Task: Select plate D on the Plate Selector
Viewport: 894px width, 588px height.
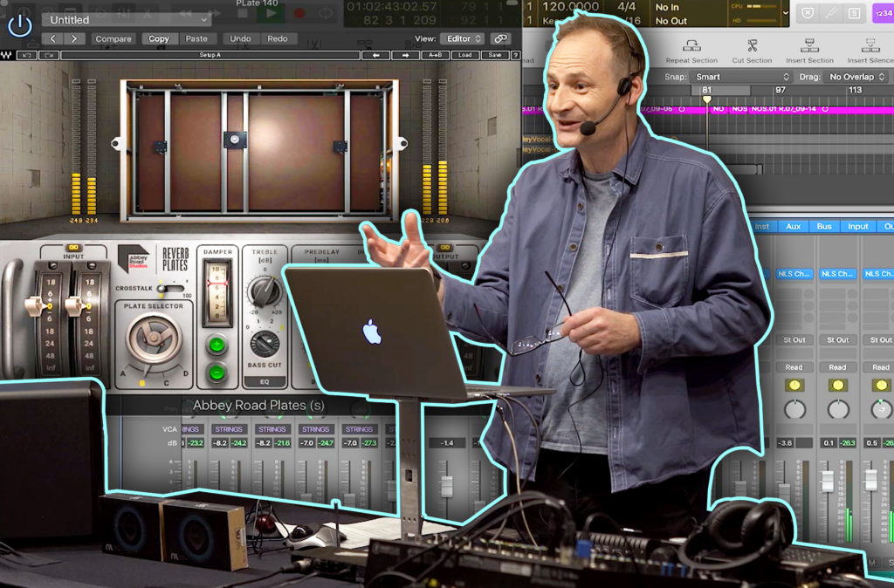Action: [186, 373]
